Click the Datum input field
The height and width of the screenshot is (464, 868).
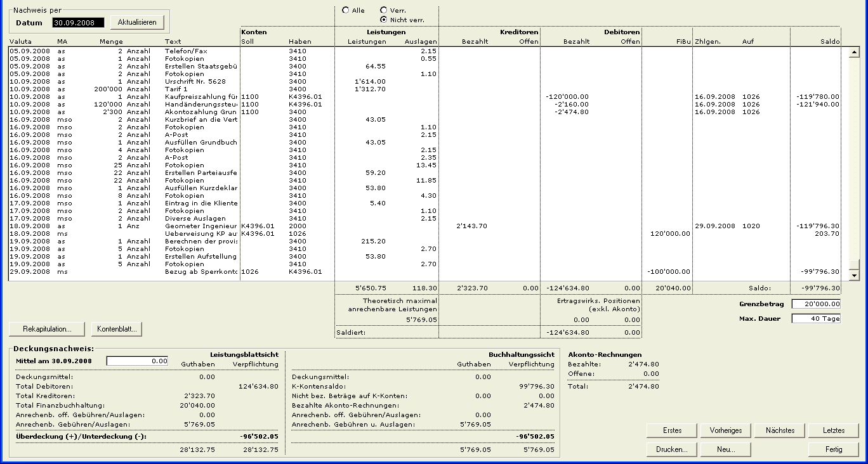pos(77,22)
